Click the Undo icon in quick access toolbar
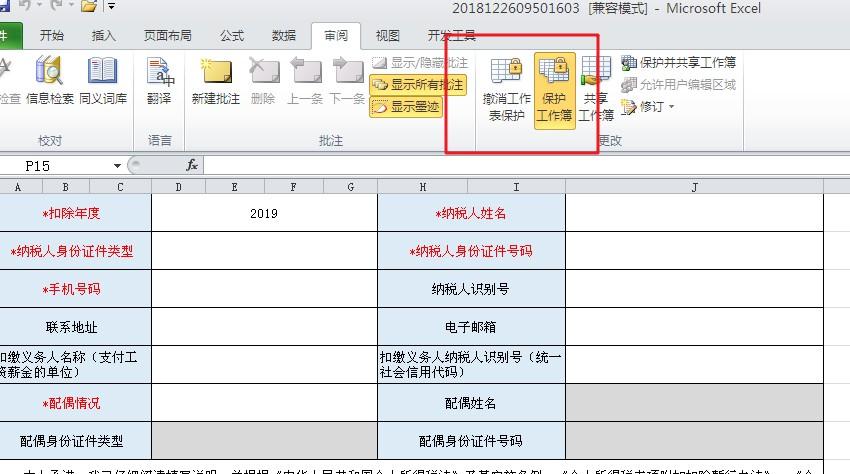 point(24,5)
